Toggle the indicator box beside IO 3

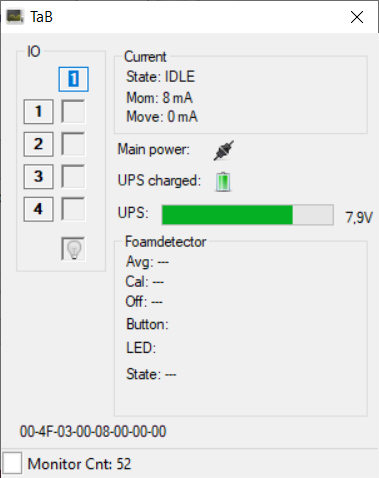[73, 176]
